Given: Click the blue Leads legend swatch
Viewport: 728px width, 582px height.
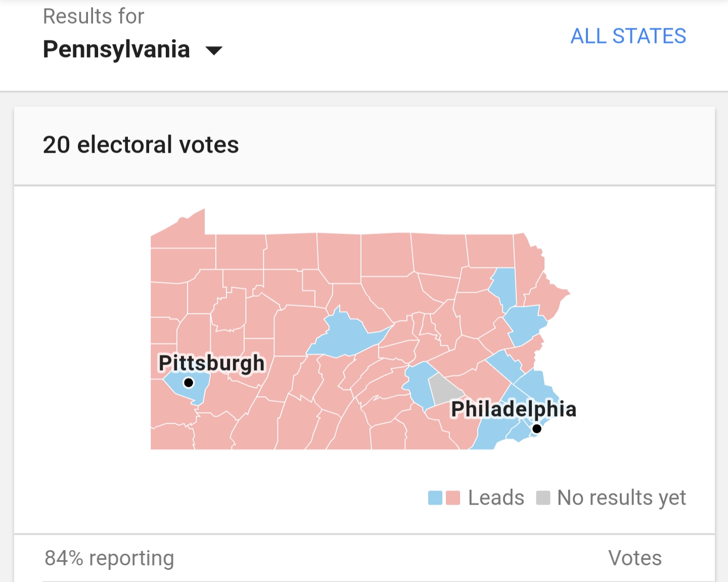Looking at the screenshot, I should pyautogui.click(x=435, y=498).
